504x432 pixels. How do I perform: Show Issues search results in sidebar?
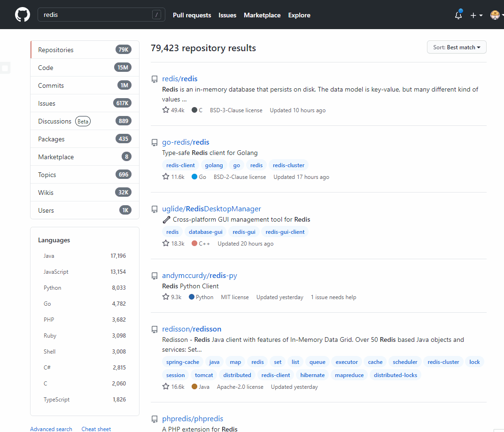point(47,103)
